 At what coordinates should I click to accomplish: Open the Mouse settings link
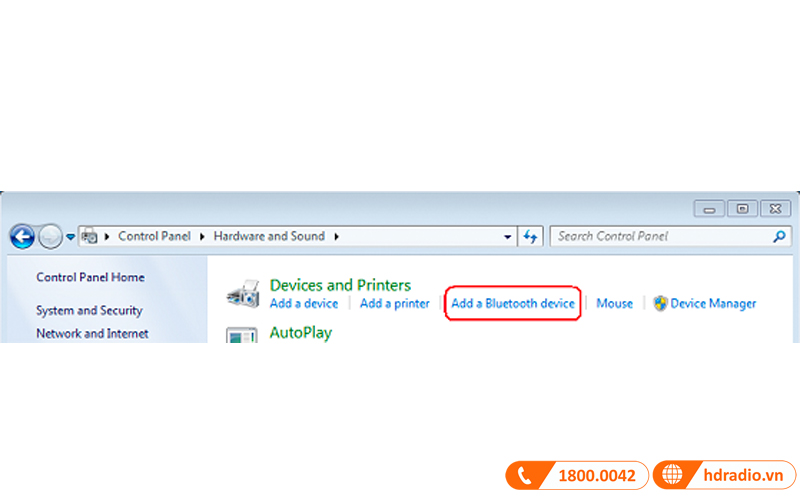coord(614,303)
